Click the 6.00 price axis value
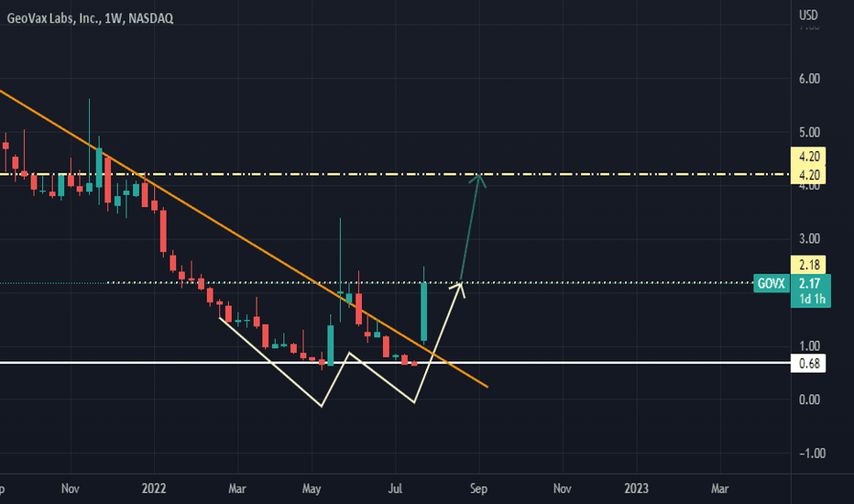This screenshot has height=504, width=854. pos(809,79)
